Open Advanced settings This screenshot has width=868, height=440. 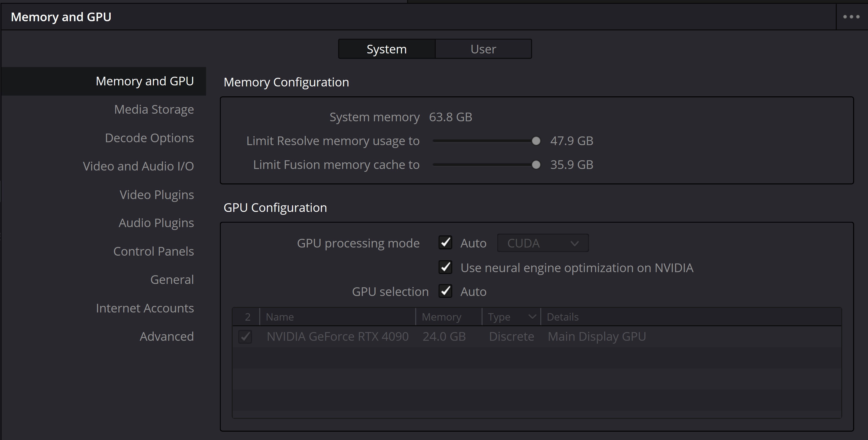coord(167,337)
